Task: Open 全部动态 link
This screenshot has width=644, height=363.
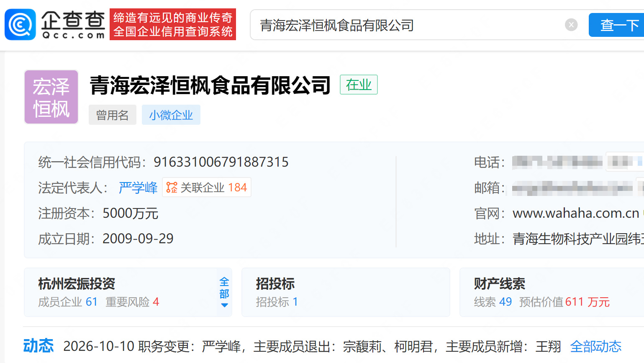Action: point(596,346)
